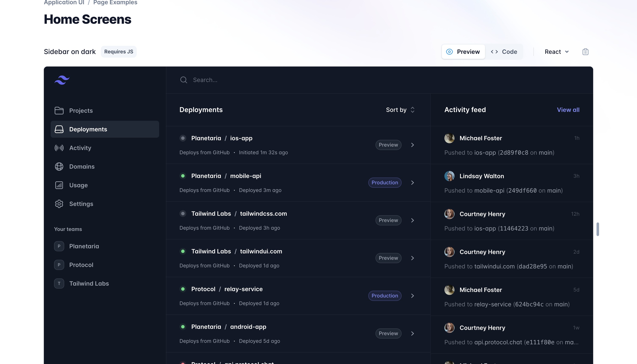Screen dimensions: 637x364
Task: Click the activity feed scrollbar
Action: click(x=598, y=229)
